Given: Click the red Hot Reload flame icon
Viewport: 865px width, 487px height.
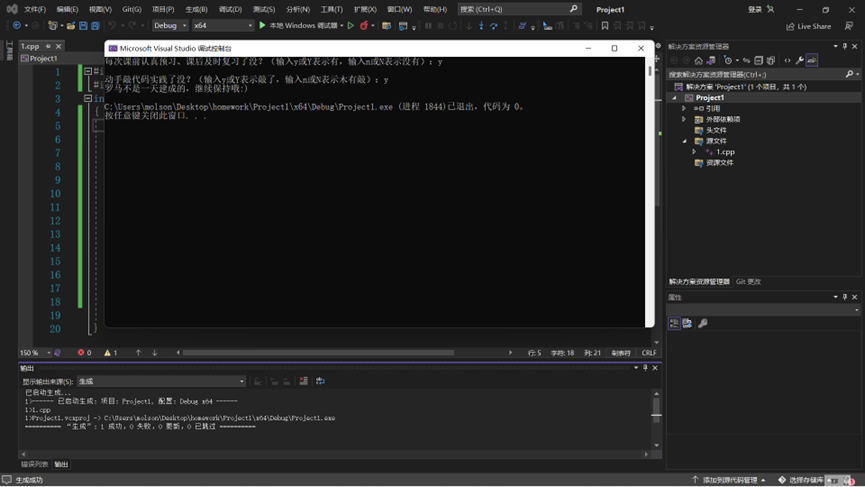Looking at the screenshot, I should pos(364,26).
